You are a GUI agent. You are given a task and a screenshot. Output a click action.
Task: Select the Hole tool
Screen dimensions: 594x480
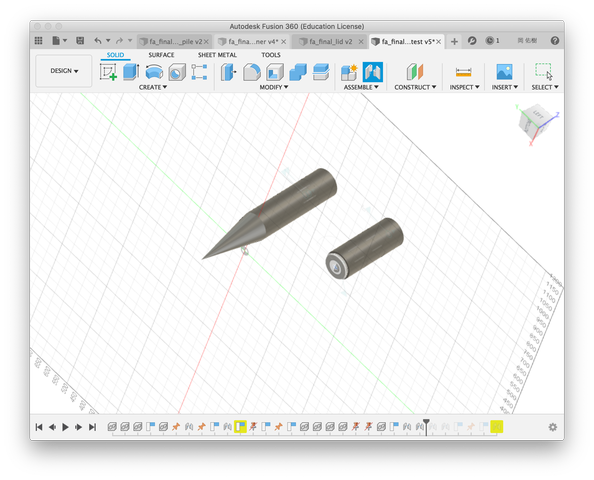coord(177,72)
